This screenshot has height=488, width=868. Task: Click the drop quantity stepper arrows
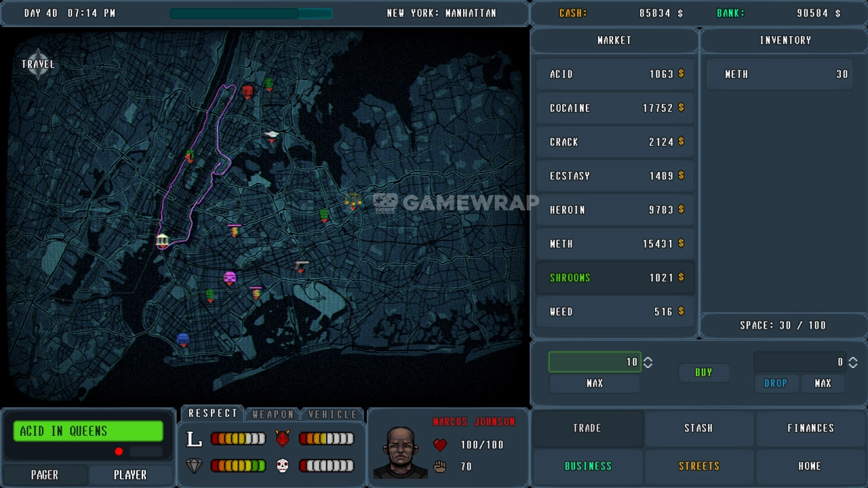tap(852, 363)
